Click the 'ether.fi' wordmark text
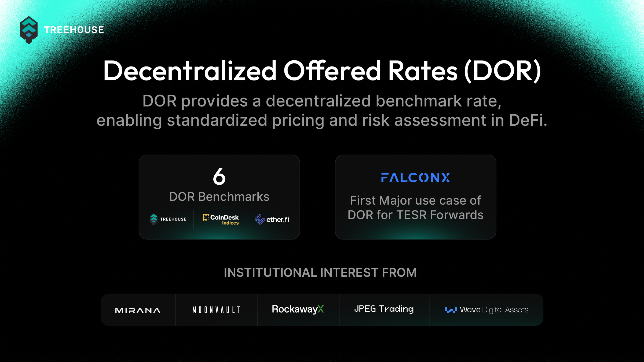This screenshot has width=644, height=362. [278, 220]
